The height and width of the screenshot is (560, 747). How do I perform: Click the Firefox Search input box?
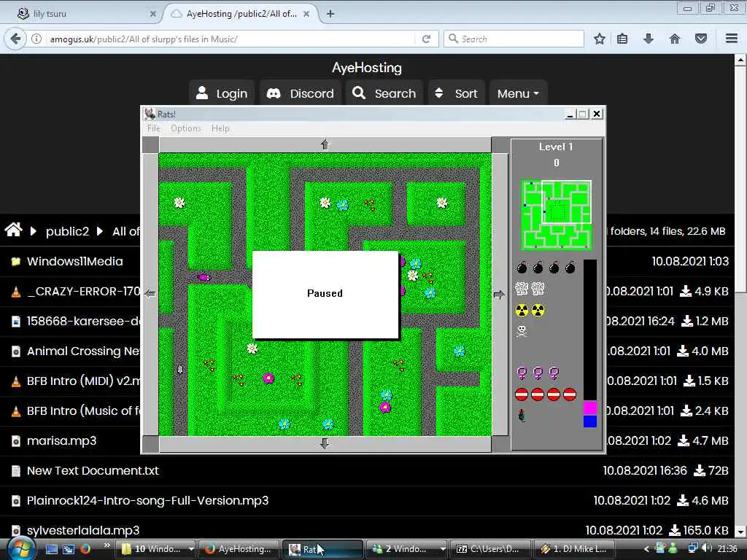(x=514, y=39)
